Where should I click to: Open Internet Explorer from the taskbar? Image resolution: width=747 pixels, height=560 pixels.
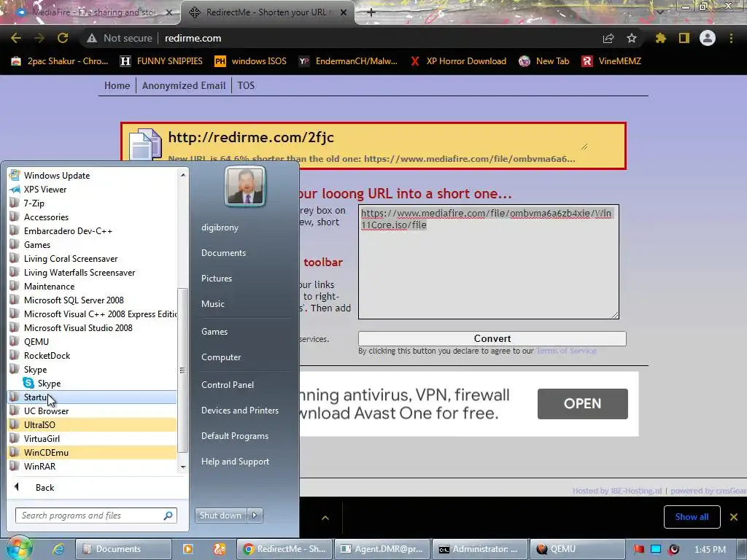click(x=58, y=549)
